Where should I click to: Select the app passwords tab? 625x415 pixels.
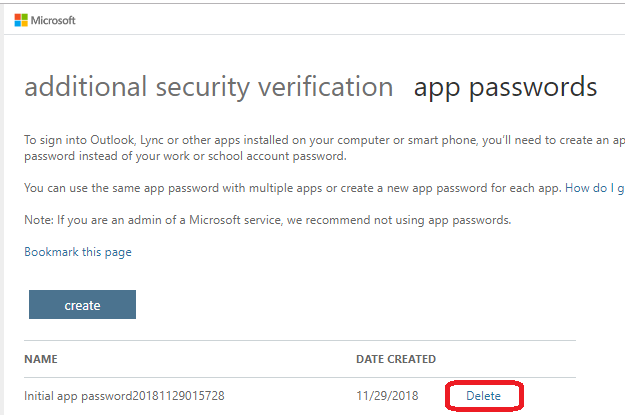tap(505, 87)
